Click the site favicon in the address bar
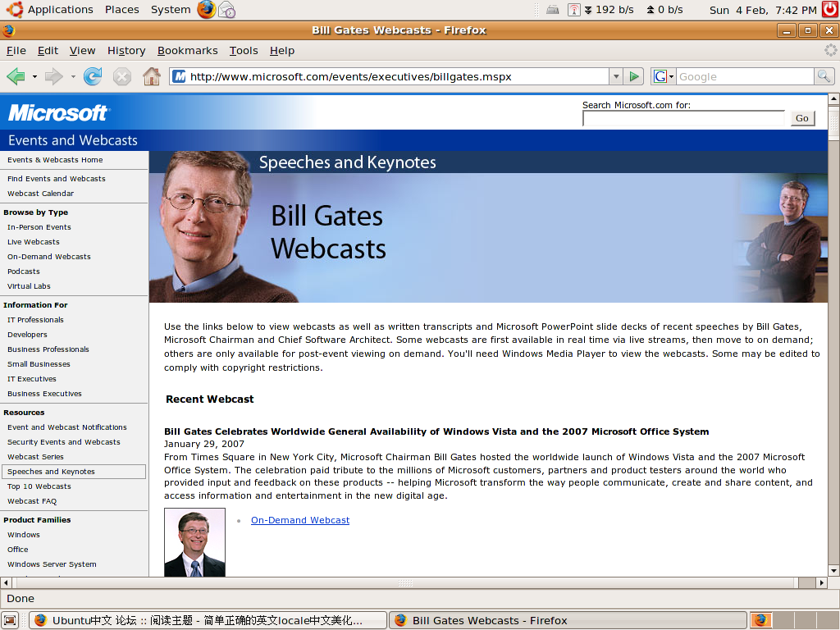840x630 pixels. tap(180, 76)
